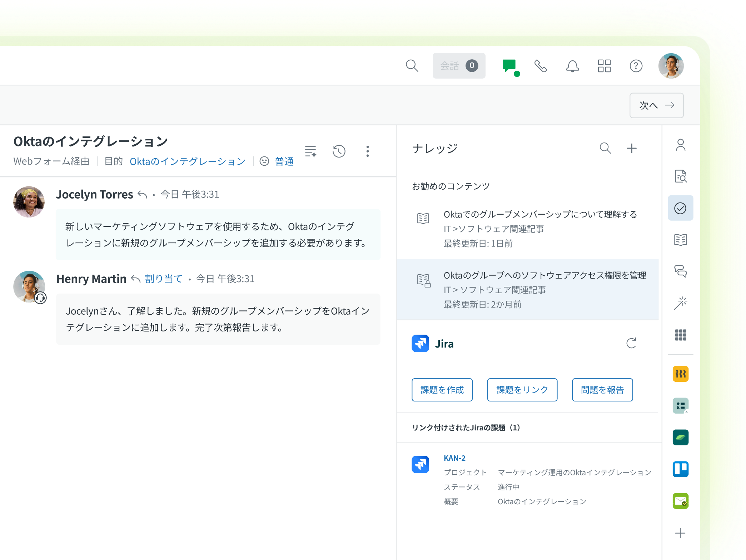Select the phone icon in the top bar
The height and width of the screenshot is (560, 746).
pos(541,65)
